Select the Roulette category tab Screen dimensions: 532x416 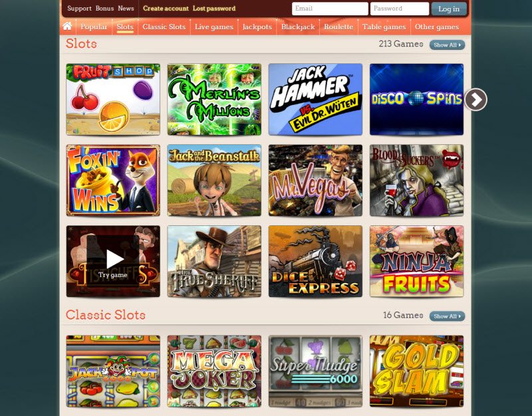pos(338,27)
